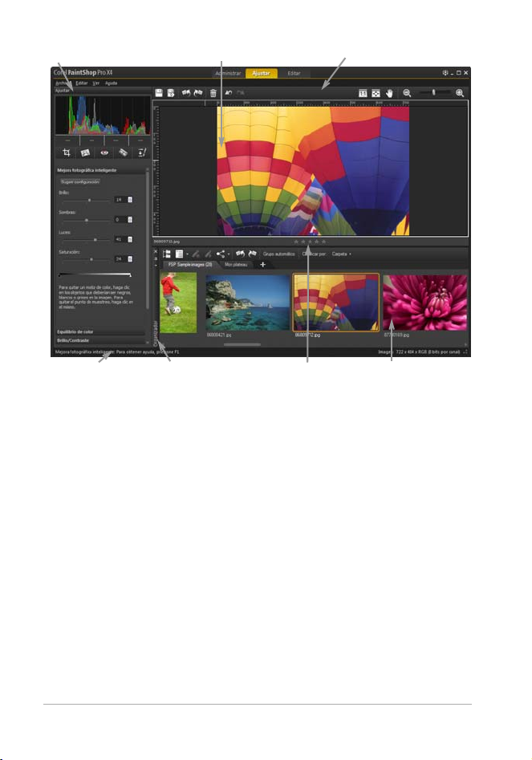Click the zoom level slider in toolbar
The height and width of the screenshot is (760, 532).
click(x=433, y=92)
